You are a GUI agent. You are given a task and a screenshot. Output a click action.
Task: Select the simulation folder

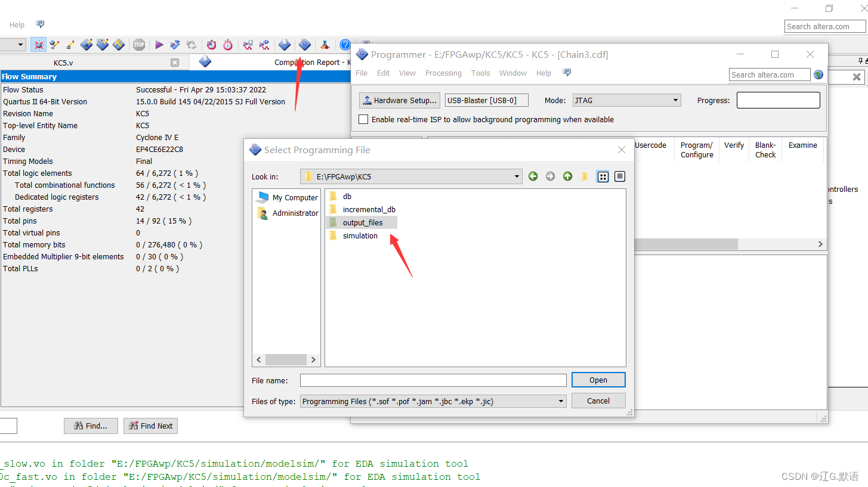pos(353,235)
